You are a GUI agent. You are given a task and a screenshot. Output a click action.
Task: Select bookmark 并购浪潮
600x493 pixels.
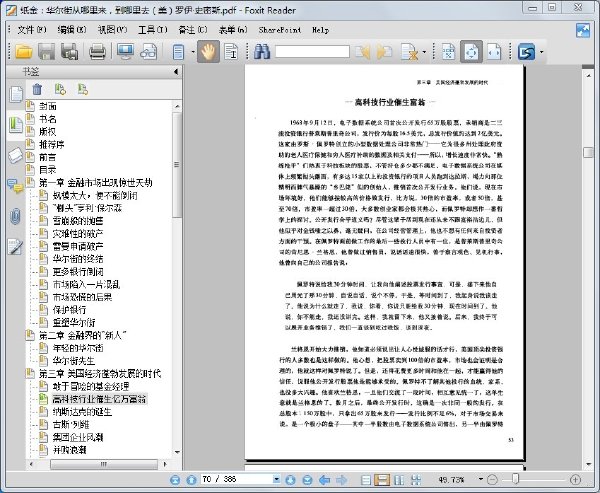coord(70,450)
